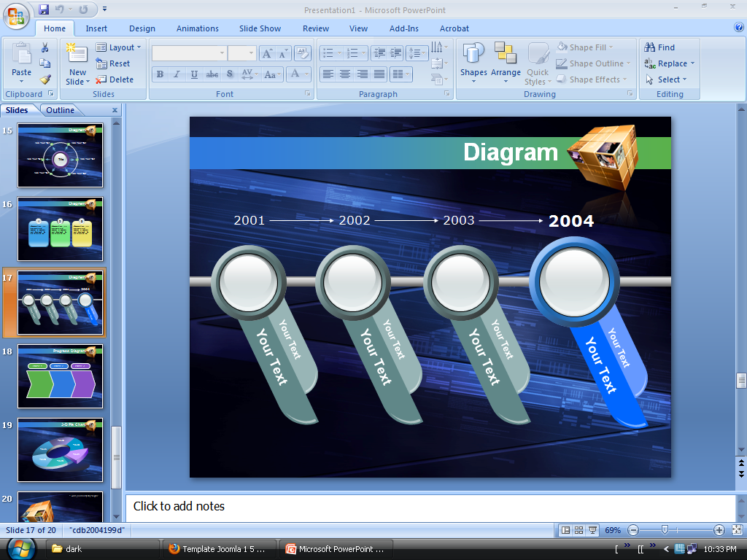Apply strikethrough to selected text
Screen dimensions: 747x560
[212, 74]
